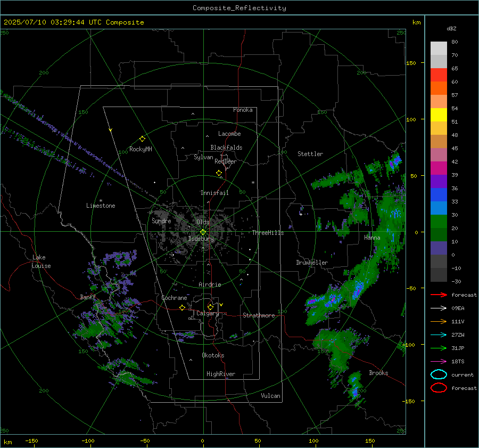Click the Stettler city label
The image size is (479, 448).
pos(310,154)
